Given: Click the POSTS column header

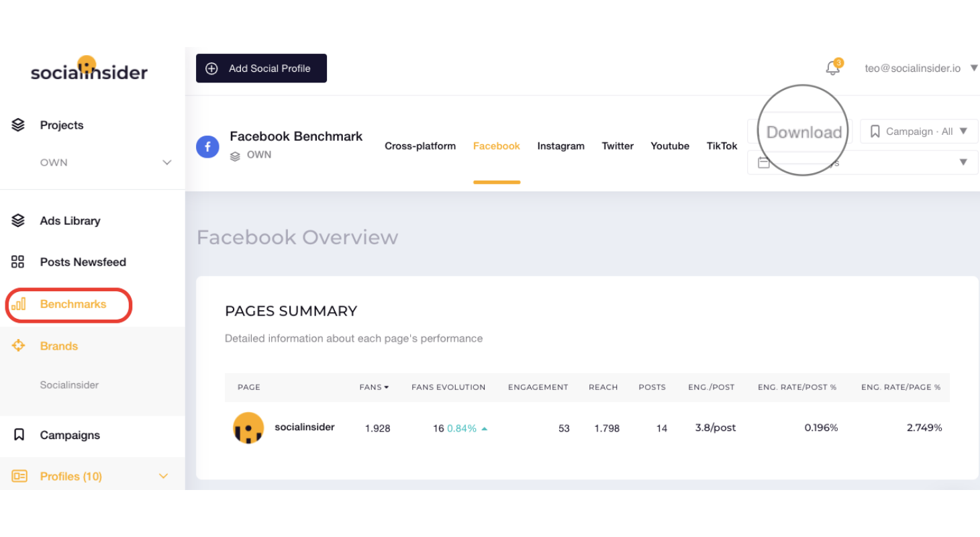Looking at the screenshot, I should tap(652, 387).
